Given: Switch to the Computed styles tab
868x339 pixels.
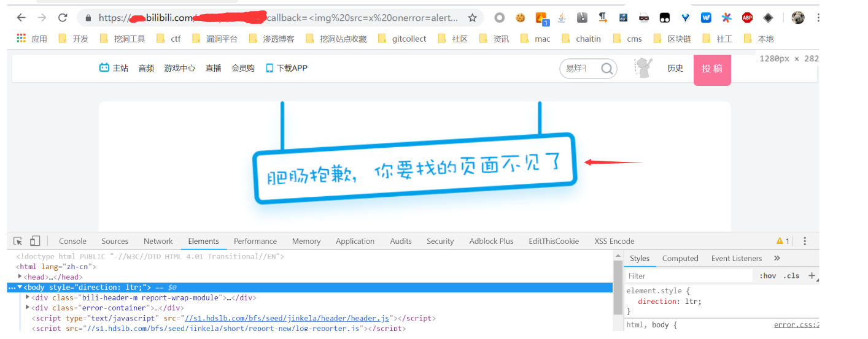Looking at the screenshot, I should tap(680, 258).
